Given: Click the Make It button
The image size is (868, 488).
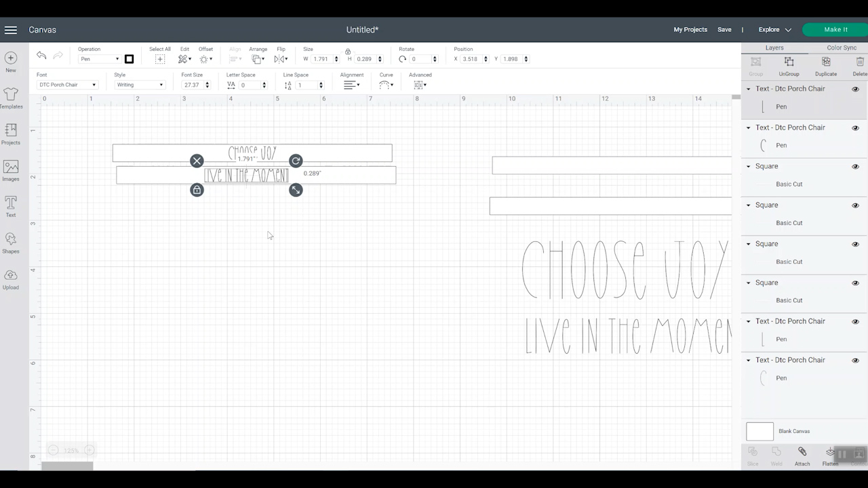Looking at the screenshot, I should (x=835, y=30).
